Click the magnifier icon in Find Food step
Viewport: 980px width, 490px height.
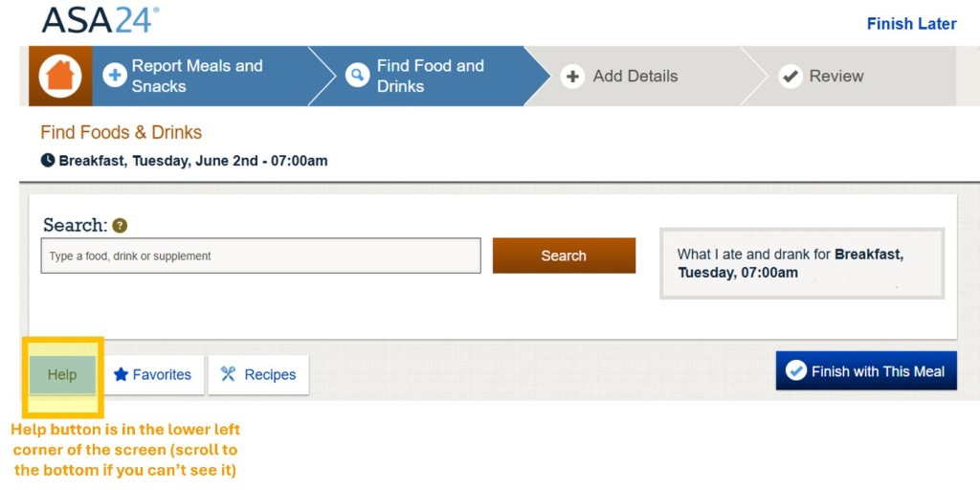(358, 77)
